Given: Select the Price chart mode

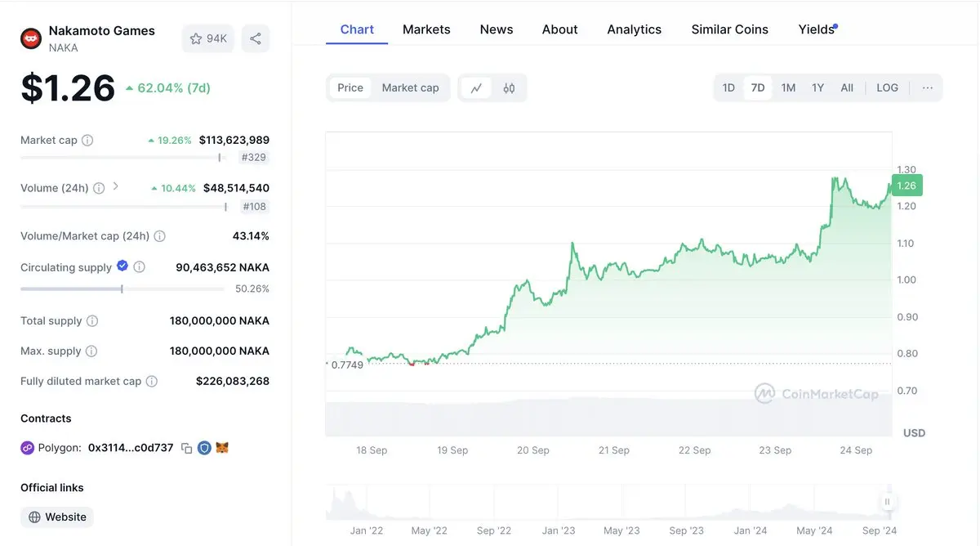Looking at the screenshot, I should pyautogui.click(x=350, y=88).
